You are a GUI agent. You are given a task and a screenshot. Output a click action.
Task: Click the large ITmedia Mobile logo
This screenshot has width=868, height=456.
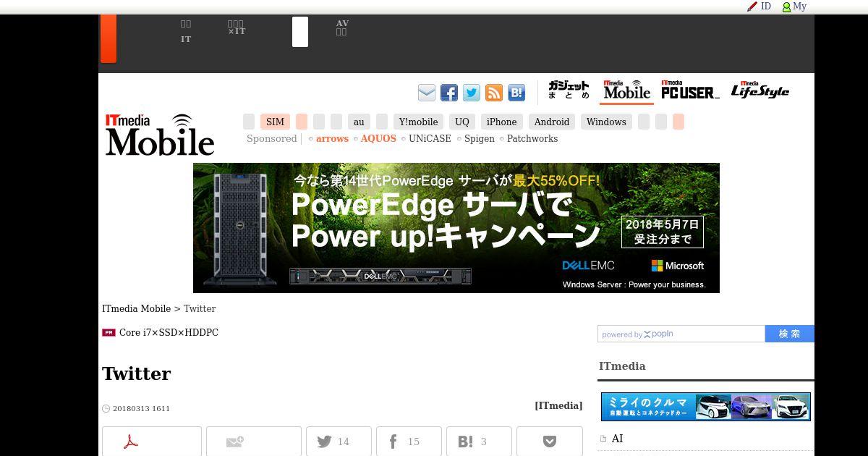click(x=160, y=135)
